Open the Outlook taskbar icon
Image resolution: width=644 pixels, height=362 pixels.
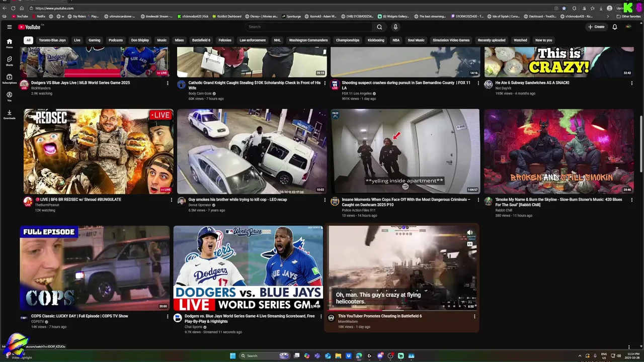[x=328, y=356]
